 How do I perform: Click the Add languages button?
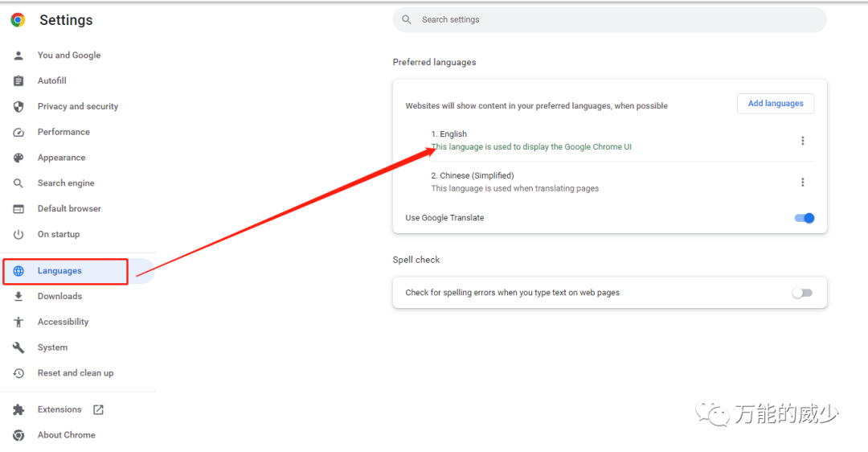tap(776, 104)
